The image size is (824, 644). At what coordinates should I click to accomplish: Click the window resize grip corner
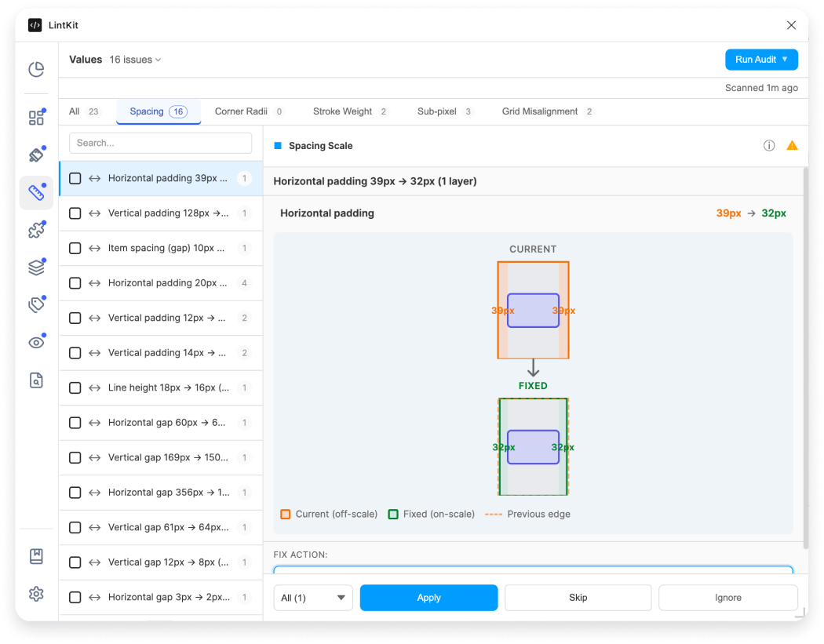pos(800,613)
